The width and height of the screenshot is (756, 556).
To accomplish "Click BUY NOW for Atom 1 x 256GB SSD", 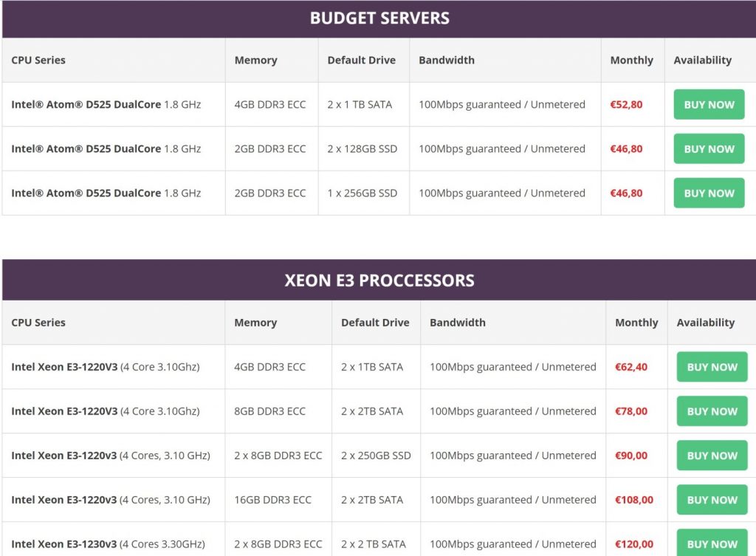I will (709, 193).
